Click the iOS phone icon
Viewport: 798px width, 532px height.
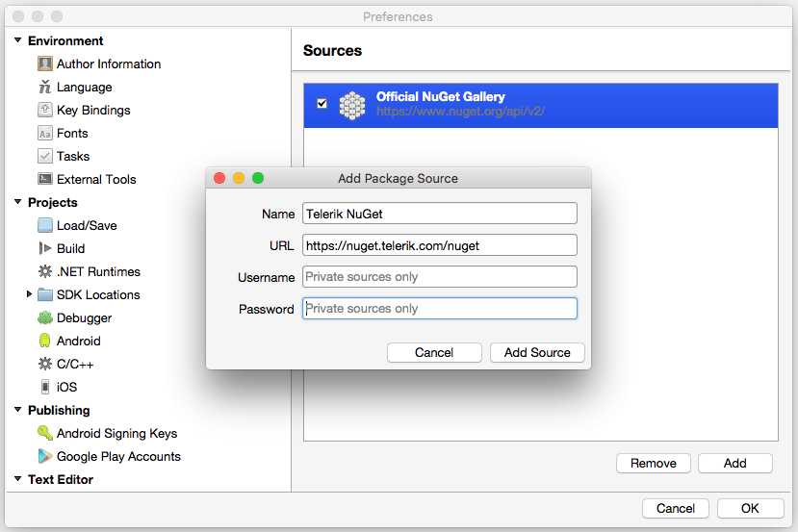point(45,387)
